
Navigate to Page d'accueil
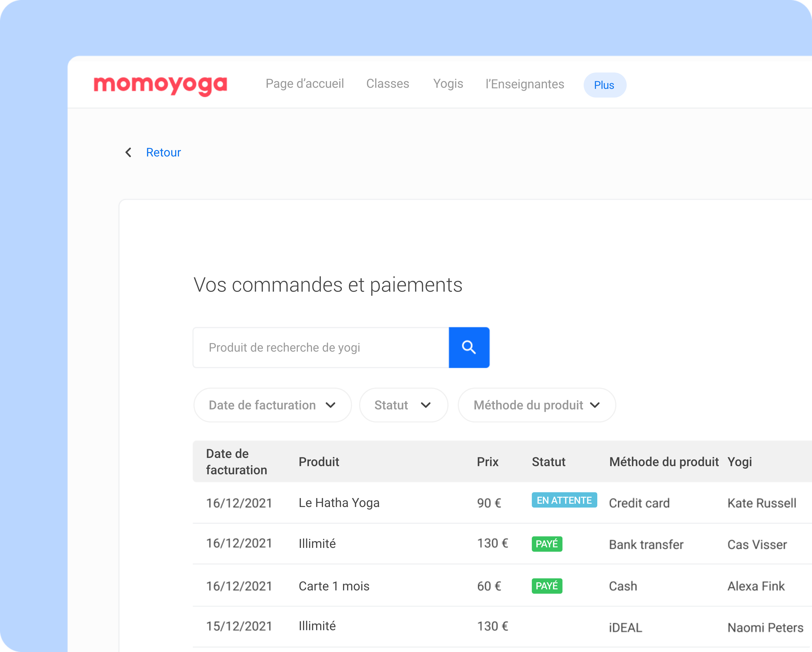point(305,84)
